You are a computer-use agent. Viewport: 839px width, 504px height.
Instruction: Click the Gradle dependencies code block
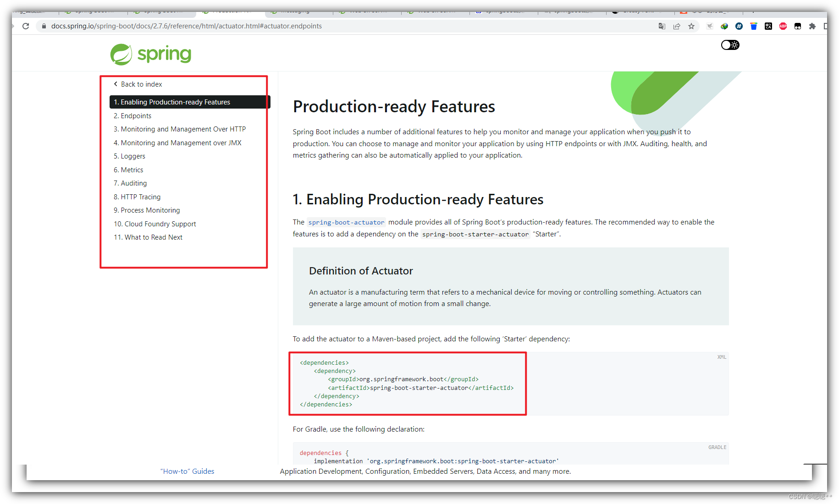[x=511, y=454]
